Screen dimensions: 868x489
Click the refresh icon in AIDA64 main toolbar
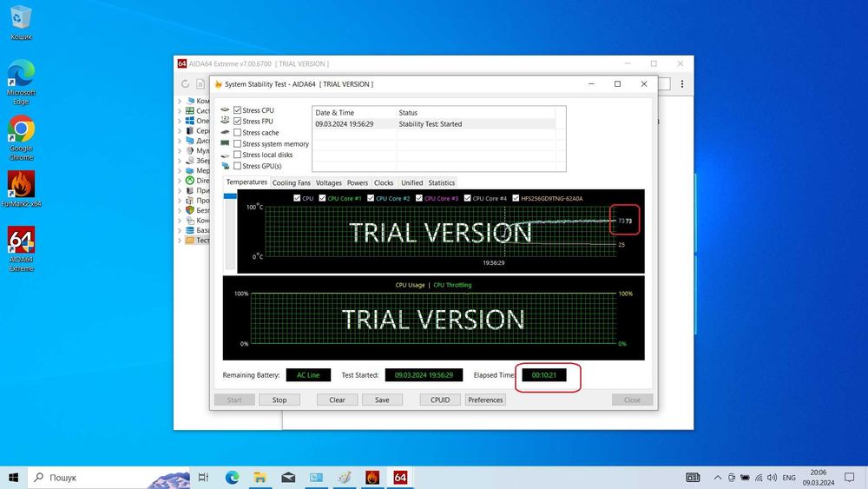pos(185,84)
